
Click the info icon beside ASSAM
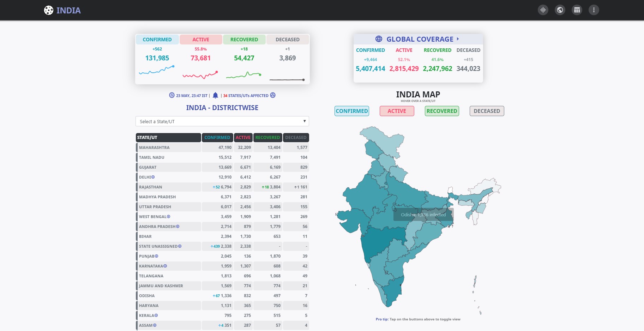click(155, 325)
